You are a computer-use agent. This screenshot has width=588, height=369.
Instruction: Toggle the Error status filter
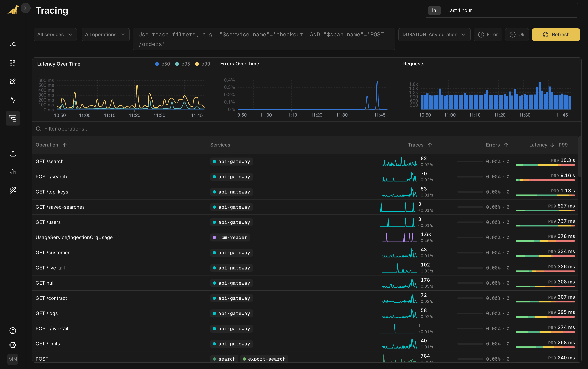tap(488, 34)
